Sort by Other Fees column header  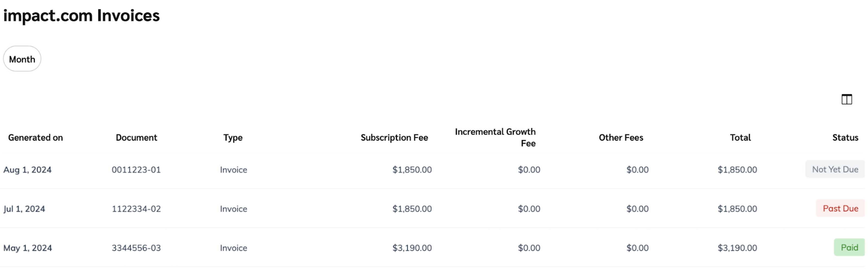(x=621, y=137)
